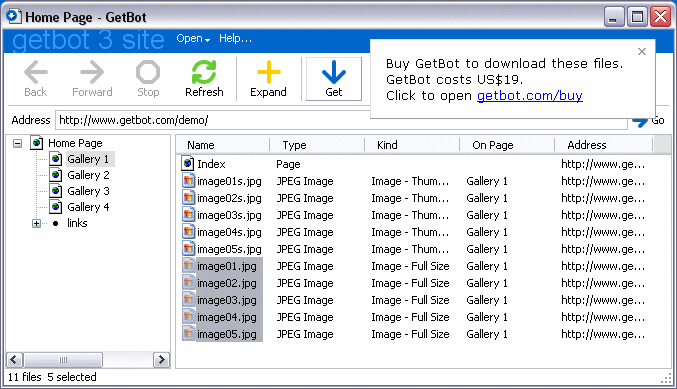
Task: Open the Help menu
Action: pos(235,38)
